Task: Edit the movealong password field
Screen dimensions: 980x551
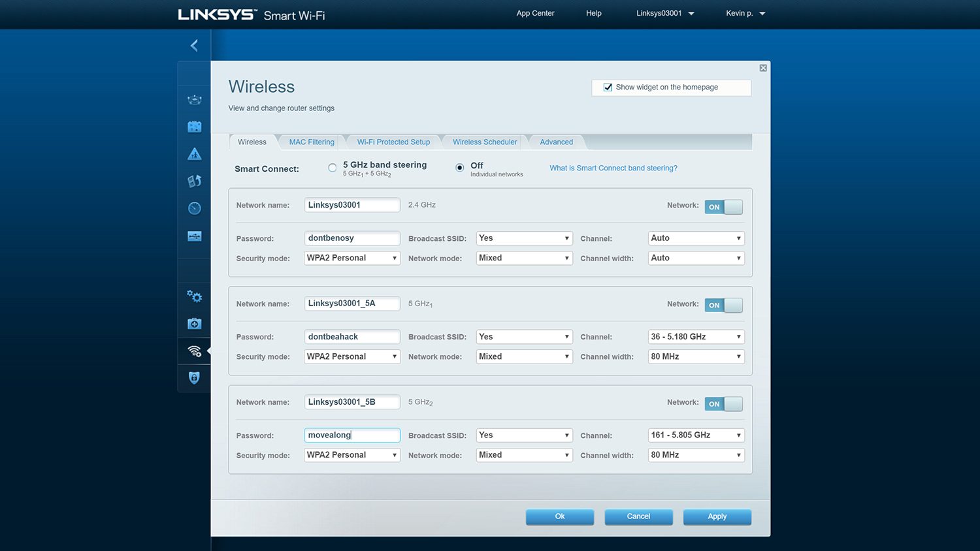Action: pyautogui.click(x=352, y=435)
